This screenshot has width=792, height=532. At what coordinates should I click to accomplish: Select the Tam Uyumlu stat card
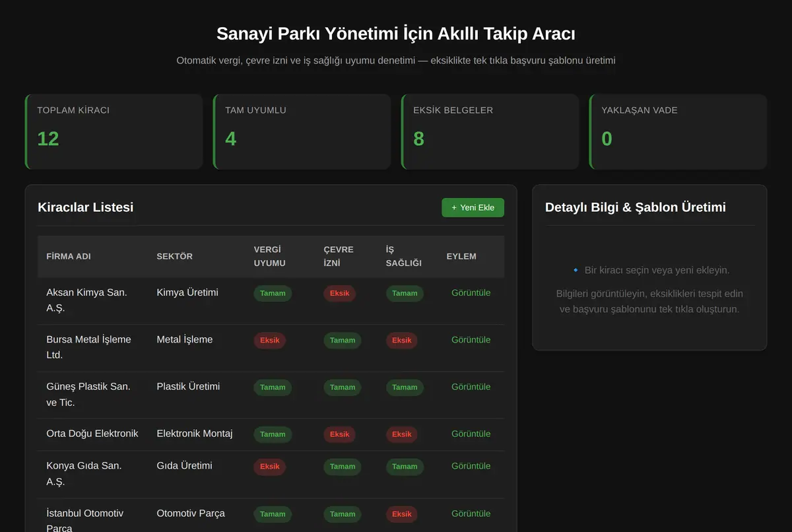pyautogui.click(x=302, y=131)
